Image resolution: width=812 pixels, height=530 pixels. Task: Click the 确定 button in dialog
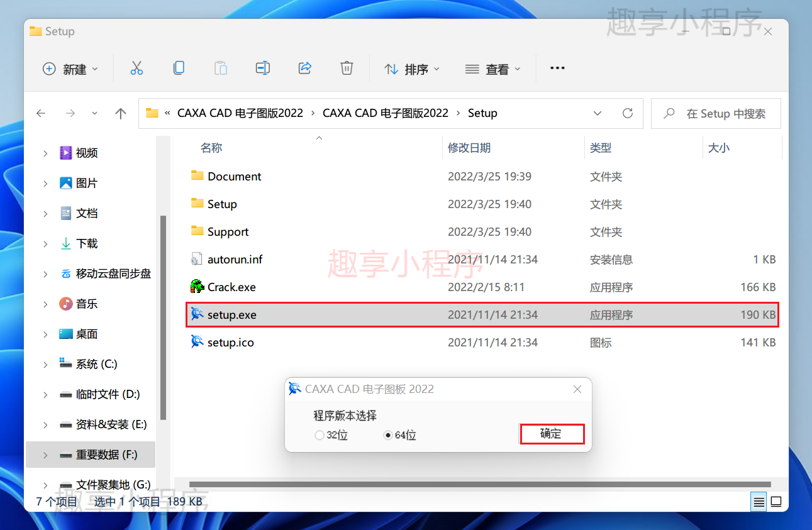(552, 434)
